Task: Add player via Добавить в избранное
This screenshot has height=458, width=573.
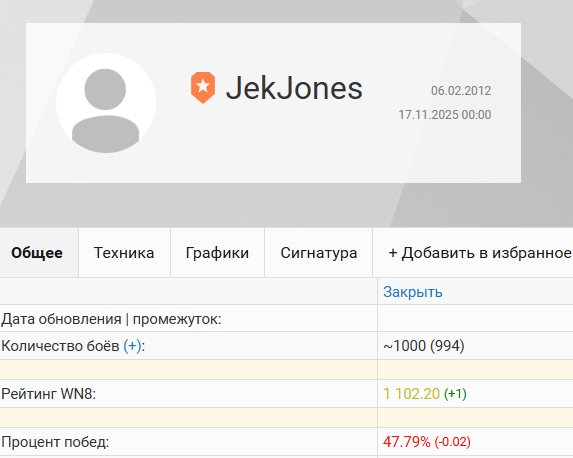Action: 480,253
